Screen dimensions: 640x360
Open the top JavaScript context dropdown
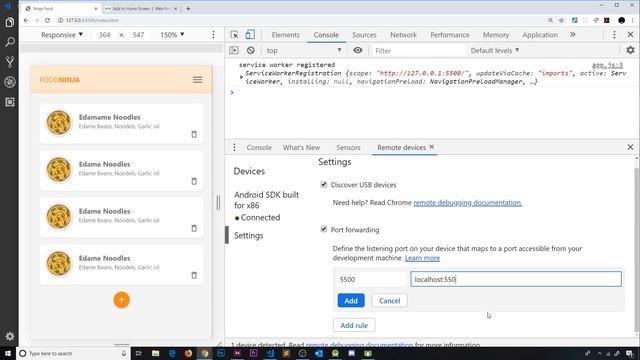coord(304,50)
